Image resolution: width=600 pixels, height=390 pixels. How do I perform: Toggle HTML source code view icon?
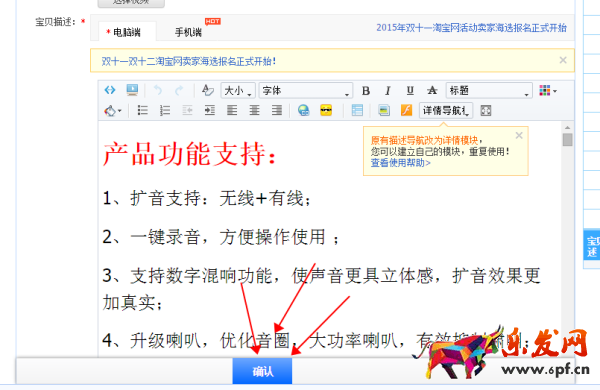point(110,90)
